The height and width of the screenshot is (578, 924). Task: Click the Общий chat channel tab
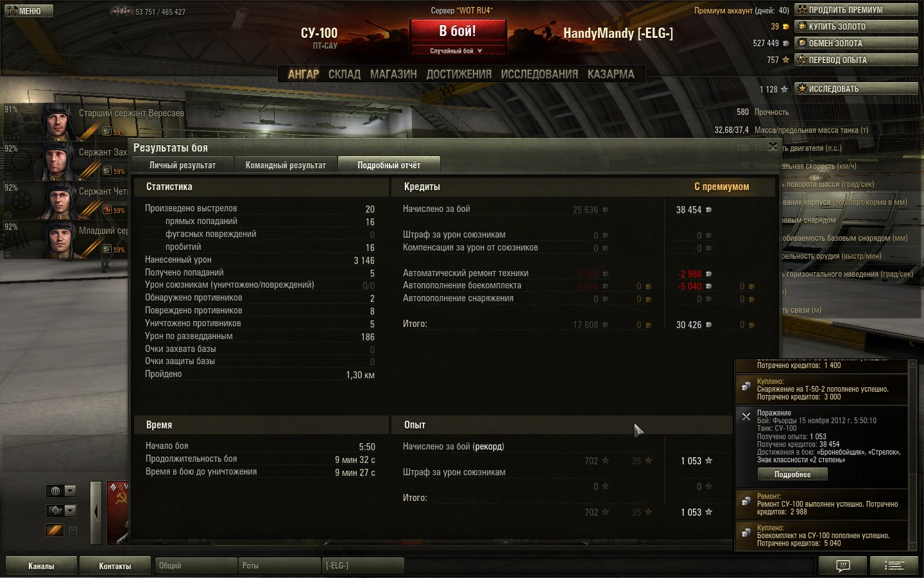[196, 566]
